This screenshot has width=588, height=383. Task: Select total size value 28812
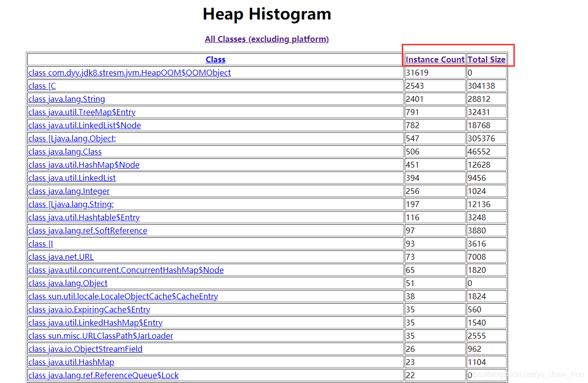479,99
